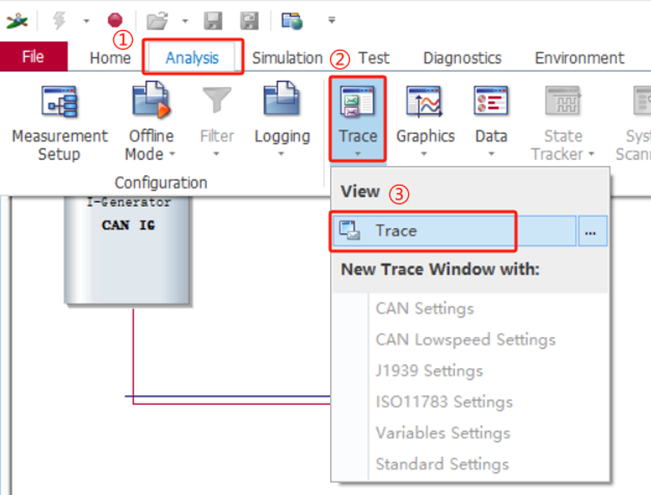
Task: Switch to the Analysis tab
Action: click(191, 58)
